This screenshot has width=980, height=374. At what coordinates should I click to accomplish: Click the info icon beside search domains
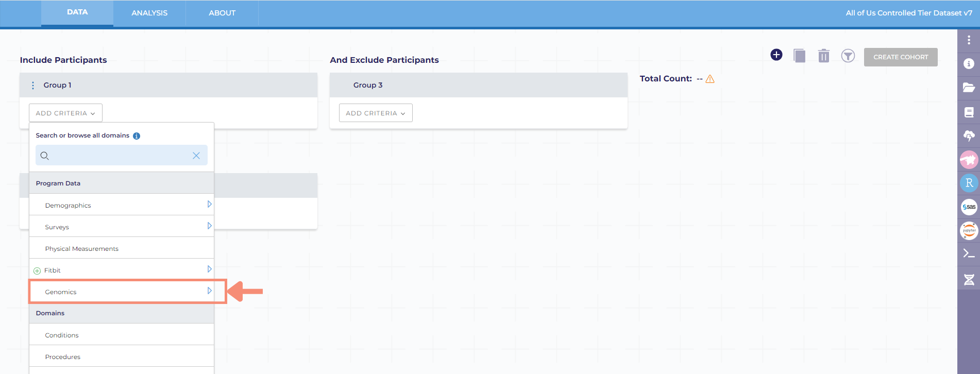137,136
